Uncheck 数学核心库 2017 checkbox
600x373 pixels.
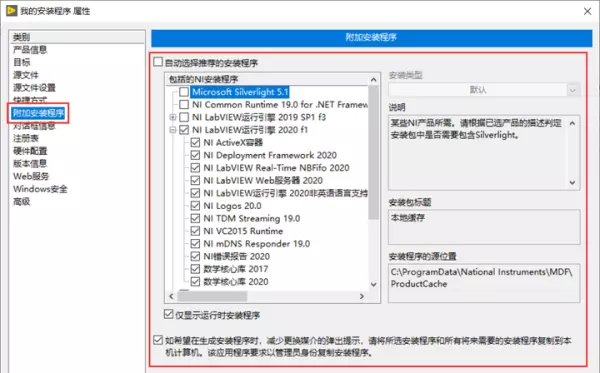pos(195,269)
